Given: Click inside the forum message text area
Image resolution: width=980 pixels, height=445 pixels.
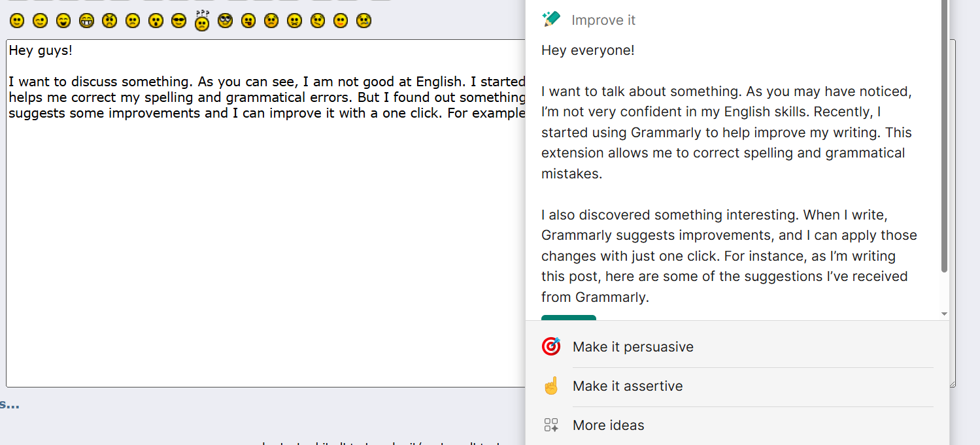Looking at the screenshot, I should 266,213.
